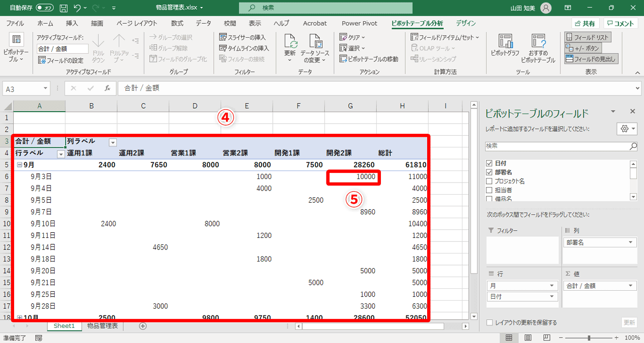The image size is (644, 343).
Task: Open the 列ラベル filter dropdown
Action: (113, 142)
